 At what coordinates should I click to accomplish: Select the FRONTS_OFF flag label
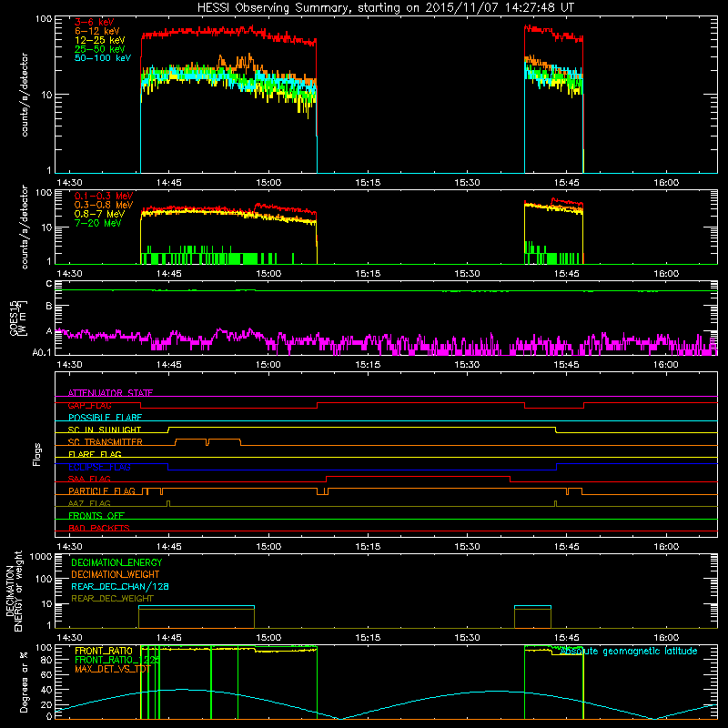tap(96, 516)
